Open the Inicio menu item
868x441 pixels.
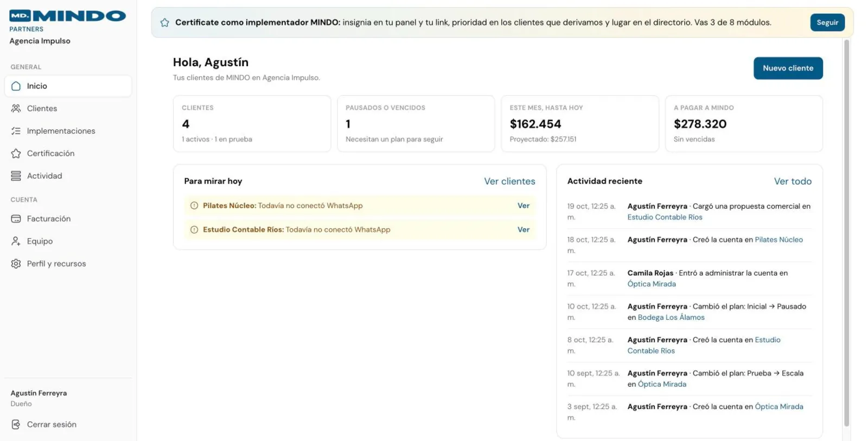pyautogui.click(x=68, y=86)
